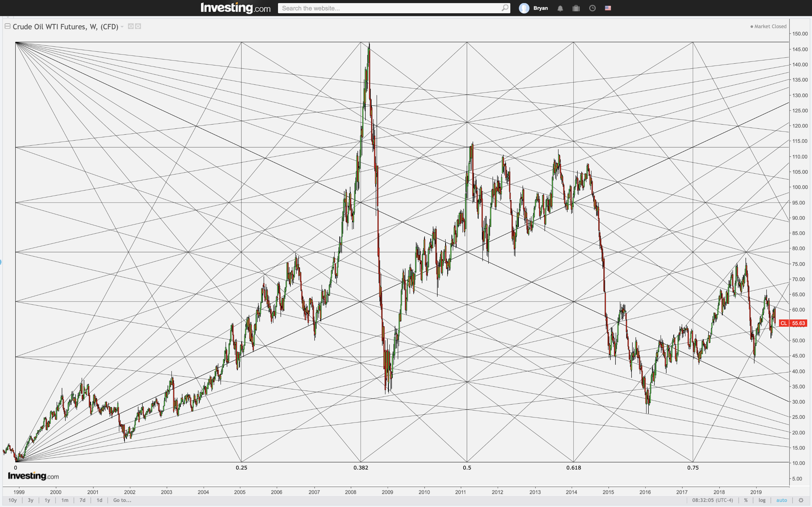Open chart settings gear at bottom right
Image resolution: width=812 pixels, height=507 pixels.
tap(801, 500)
